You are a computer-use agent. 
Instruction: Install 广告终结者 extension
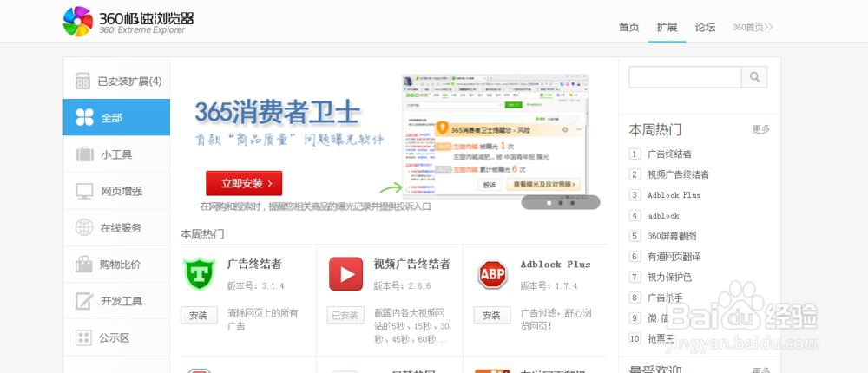click(x=198, y=316)
